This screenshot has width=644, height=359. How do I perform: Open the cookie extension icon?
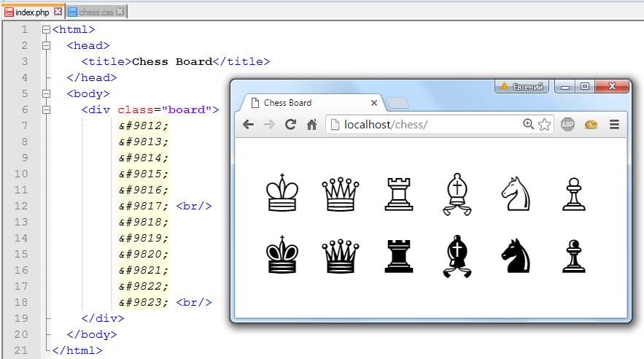591,125
